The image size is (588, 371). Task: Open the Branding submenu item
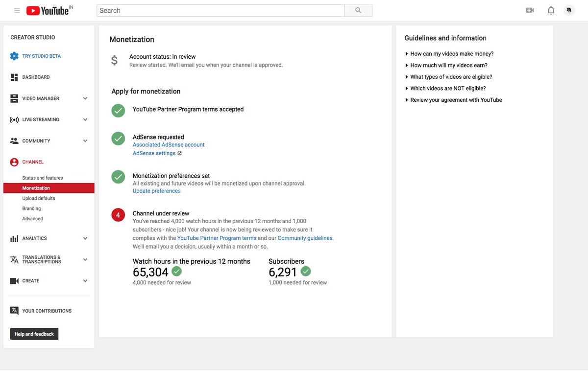tap(31, 209)
